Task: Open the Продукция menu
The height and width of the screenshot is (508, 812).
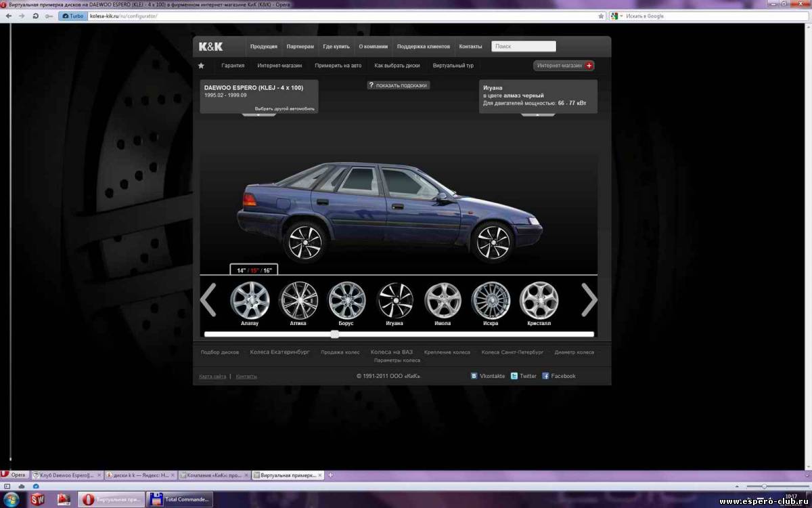Action: point(264,47)
